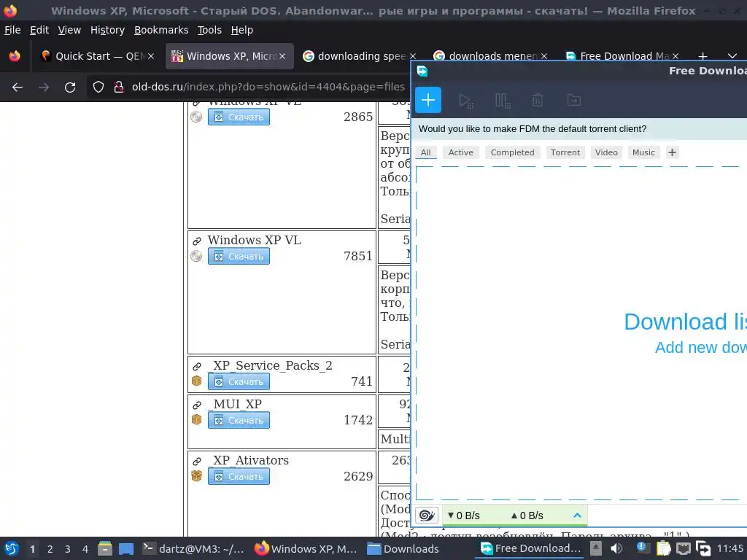Image resolution: width=747 pixels, height=560 pixels.
Task: Toggle snail mode speed limiter icon
Action: [x=426, y=516]
